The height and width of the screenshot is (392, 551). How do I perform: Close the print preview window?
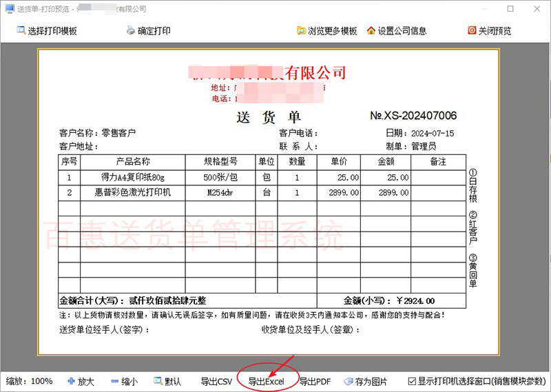(537, 9)
